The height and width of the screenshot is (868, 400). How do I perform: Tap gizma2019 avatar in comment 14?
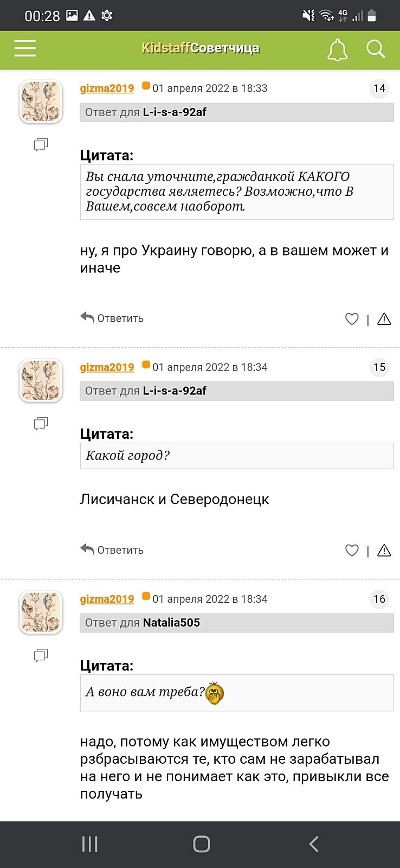[x=41, y=101]
